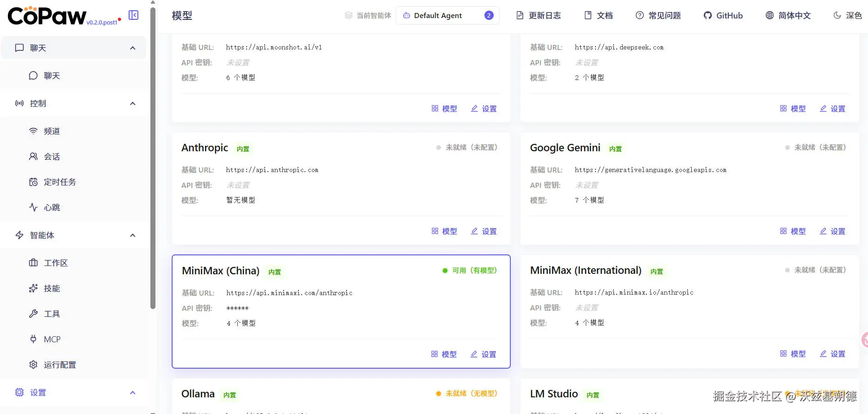The image size is (868, 414).
Task: Go to 频道 channels menu item
Action: point(52,131)
